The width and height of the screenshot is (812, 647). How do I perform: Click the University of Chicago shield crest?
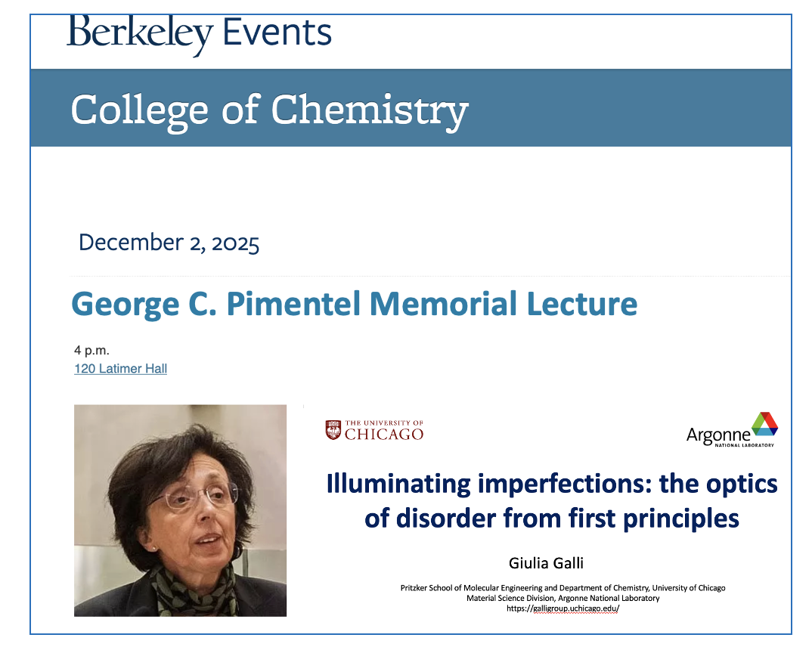pyautogui.click(x=333, y=430)
